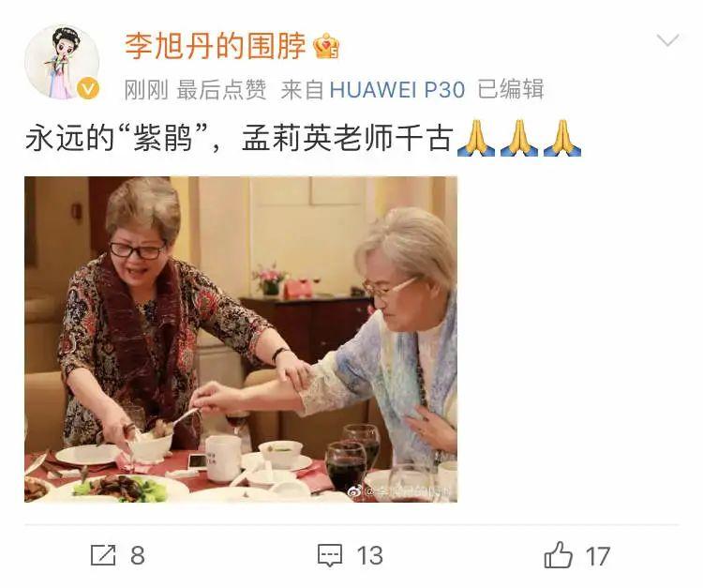Like the post with thumbs-up icon
Screen dimensions: 703x588
[x=559, y=555]
